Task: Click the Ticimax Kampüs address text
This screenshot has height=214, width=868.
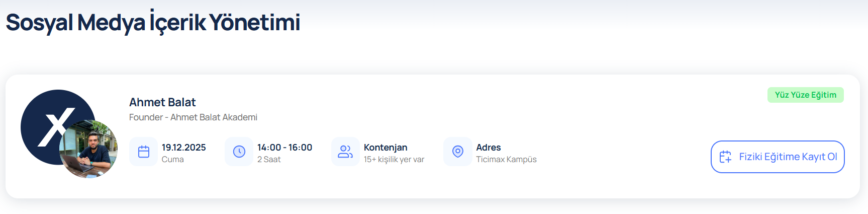Action: point(506,160)
